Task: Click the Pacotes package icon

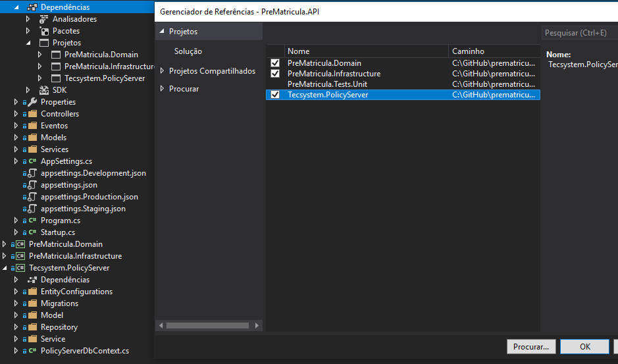Action: click(x=44, y=31)
